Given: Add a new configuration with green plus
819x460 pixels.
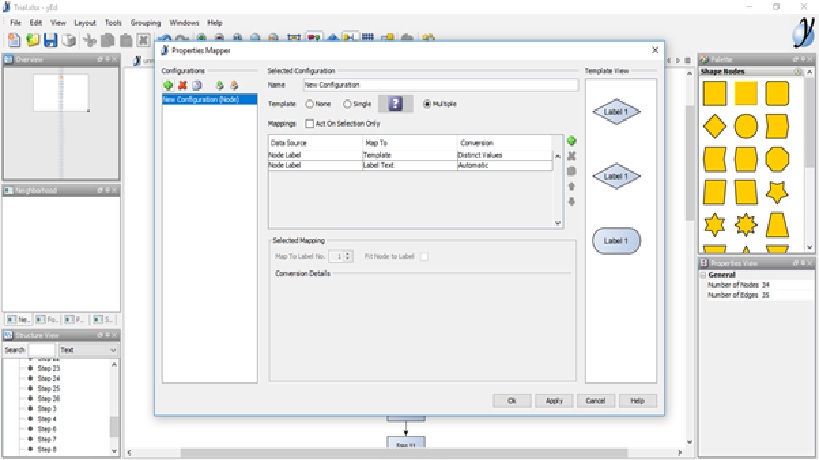Looking at the screenshot, I should pyautogui.click(x=168, y=85).
